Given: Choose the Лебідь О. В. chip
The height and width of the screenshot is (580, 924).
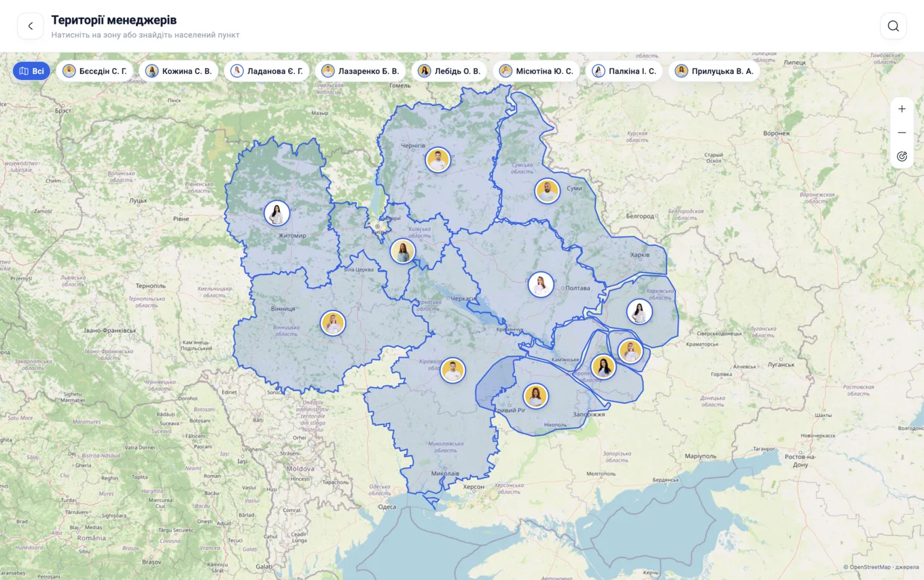Looking at the screenshot, I should [x=449, y=71].
